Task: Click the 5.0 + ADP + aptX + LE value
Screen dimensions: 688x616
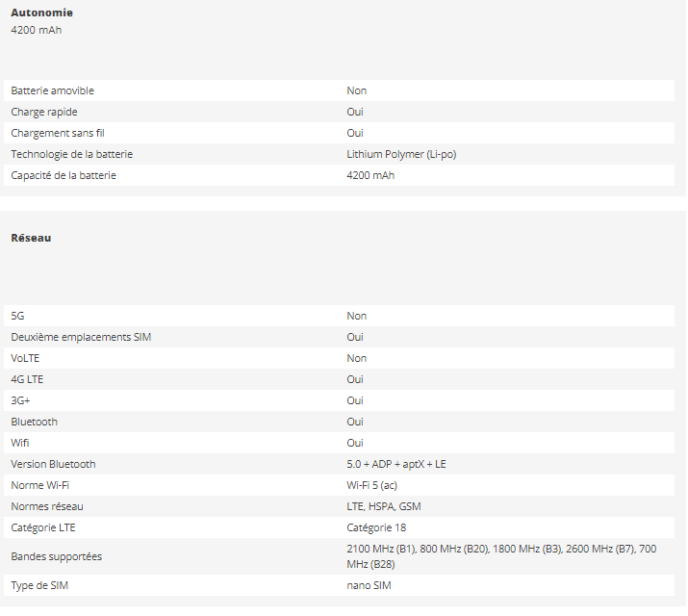Action: coord(396,464)
